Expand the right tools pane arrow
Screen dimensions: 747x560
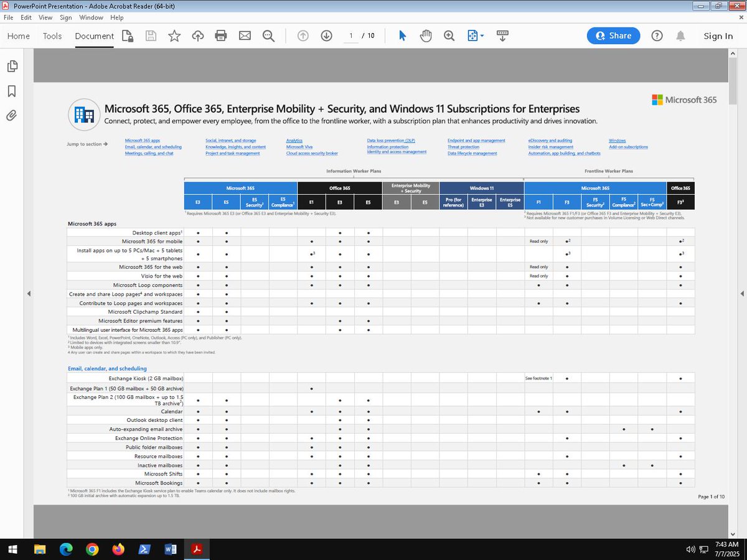coord(741,293)
